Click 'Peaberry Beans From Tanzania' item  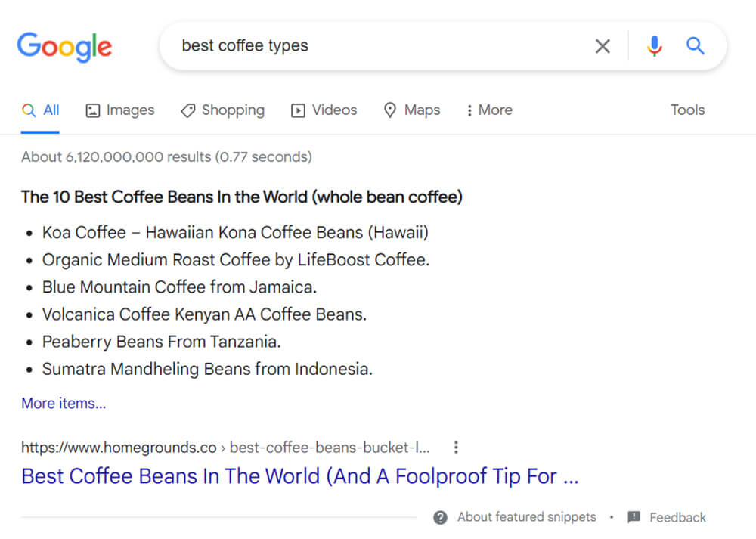pos(162,342)
